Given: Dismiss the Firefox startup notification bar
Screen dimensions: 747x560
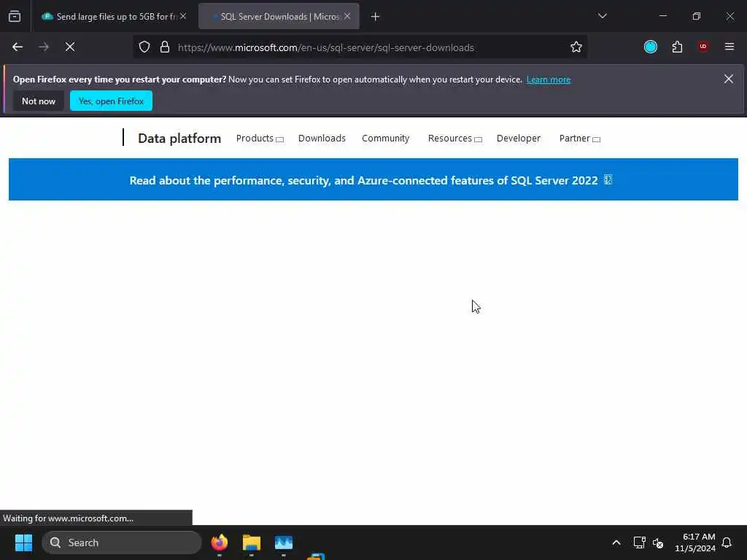Looking at the screenshot, I should click(729, 79).
